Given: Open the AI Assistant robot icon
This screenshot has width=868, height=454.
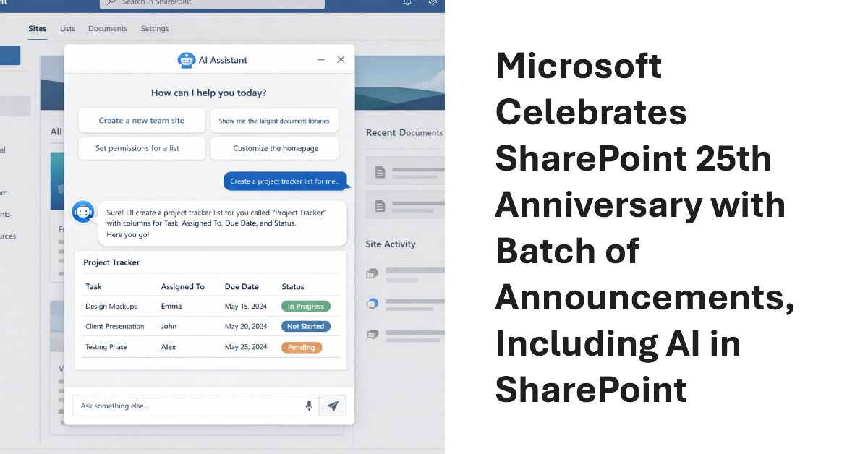Looking at the screenshot, I should click(187, 60).
